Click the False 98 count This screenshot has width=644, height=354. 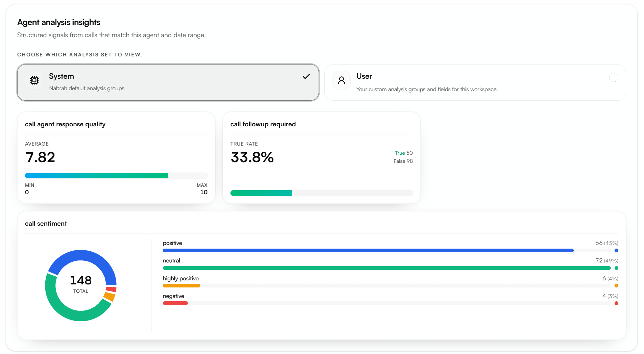coord(403,161)
